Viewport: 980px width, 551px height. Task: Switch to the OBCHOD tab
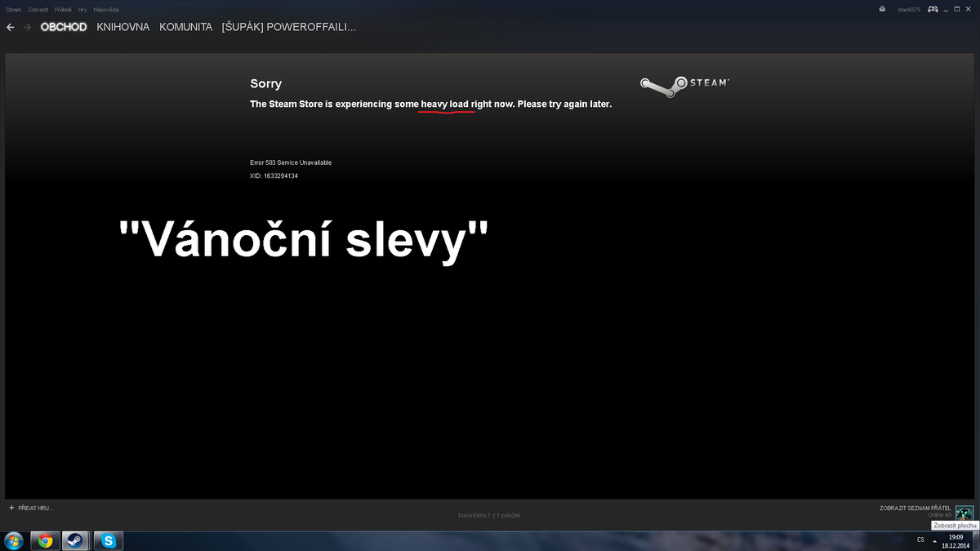pos(64,27)
